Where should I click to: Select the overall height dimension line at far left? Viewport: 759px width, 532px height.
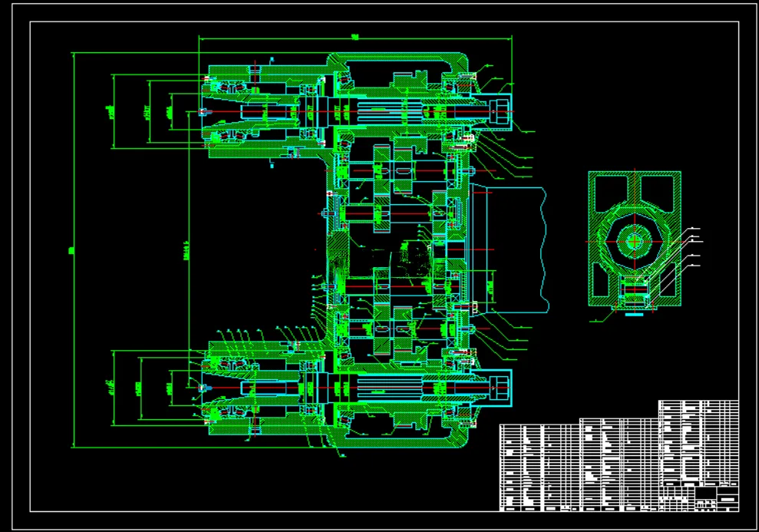click(x=74, y=249)
